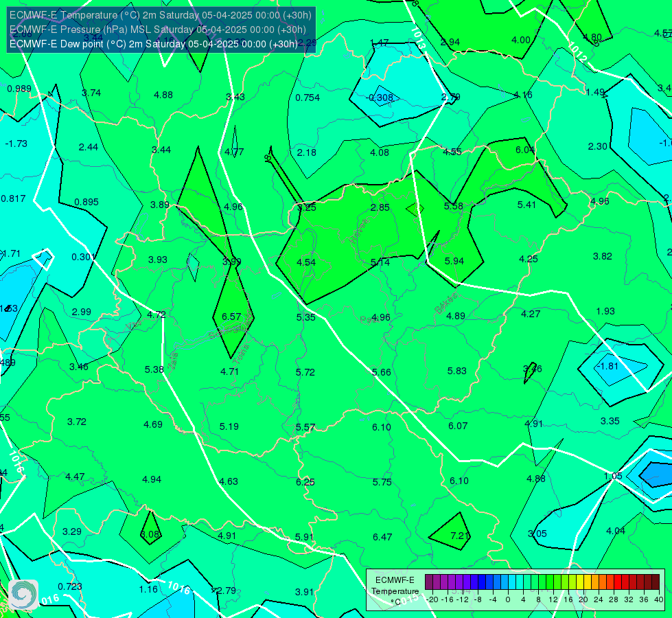Click the 40 label on the temperature scale
The width and height of the screenshot is (672, 618).
point(659,599)
